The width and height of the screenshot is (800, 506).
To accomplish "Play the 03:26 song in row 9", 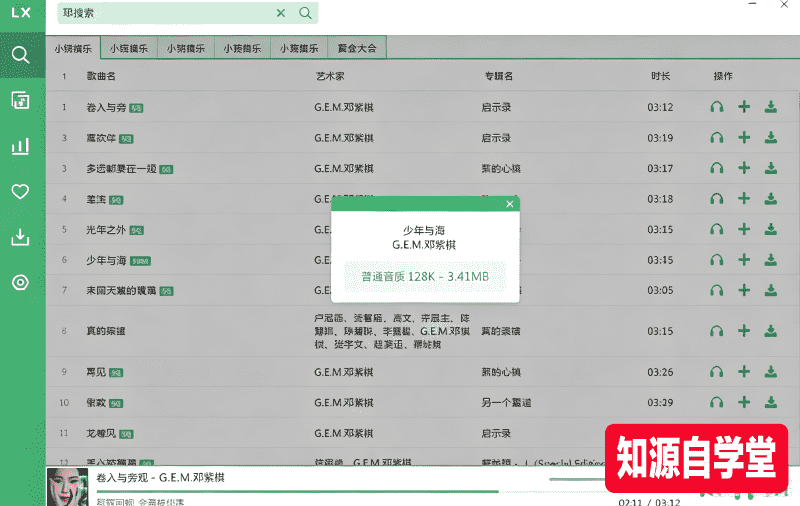I will point(717,372).
